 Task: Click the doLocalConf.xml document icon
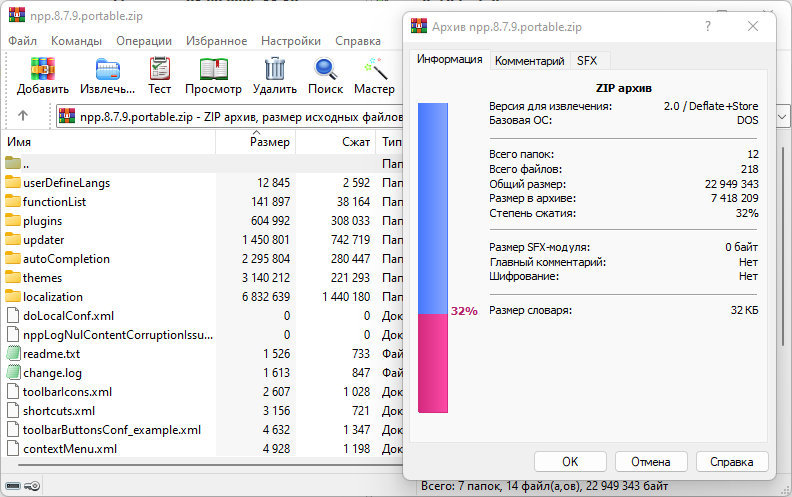click(13, 315)
